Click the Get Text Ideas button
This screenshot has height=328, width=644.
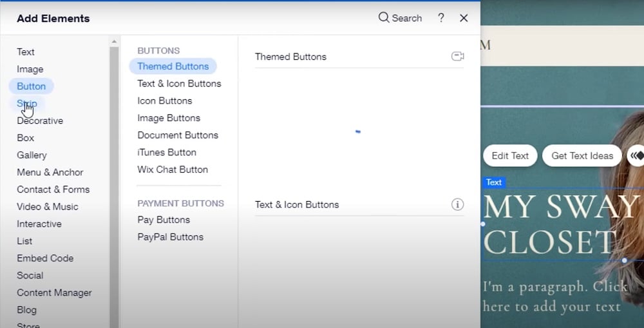[582, 155]
